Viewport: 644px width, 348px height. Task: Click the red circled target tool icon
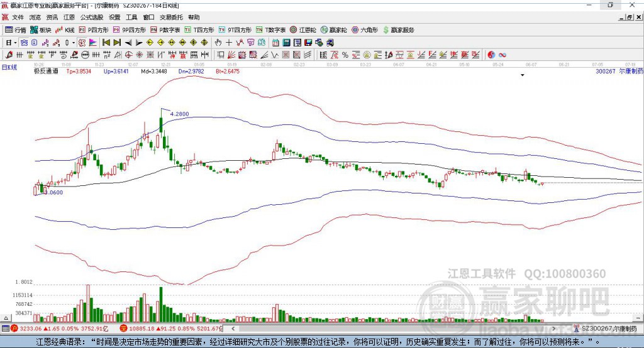128,55
